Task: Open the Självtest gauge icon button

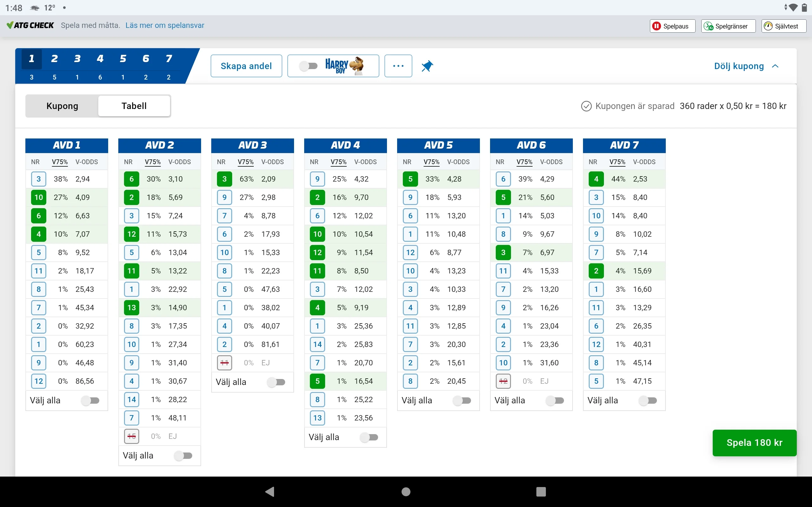Action: click(x=768, y=26)
